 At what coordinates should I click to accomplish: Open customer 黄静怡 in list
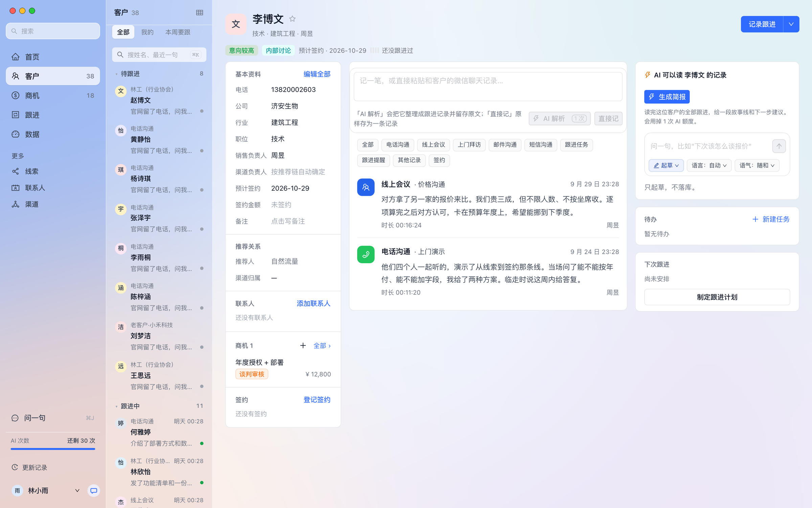(x=159, y=140)
